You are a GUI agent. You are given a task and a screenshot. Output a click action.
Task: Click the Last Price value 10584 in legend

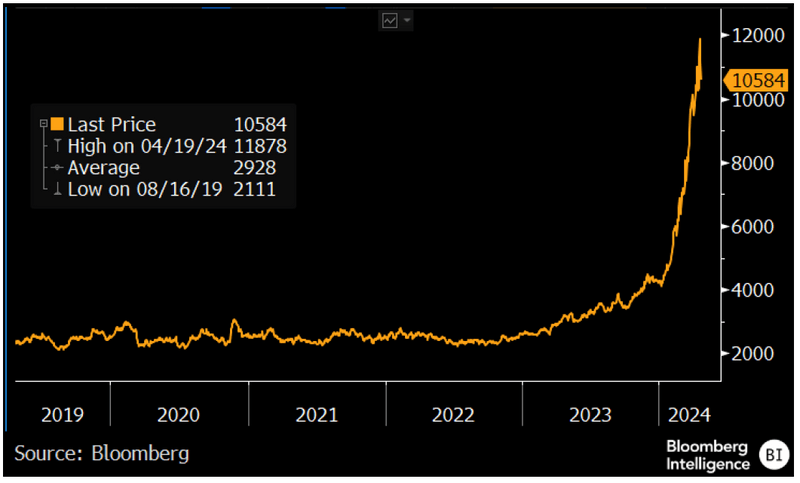(260, 124)
